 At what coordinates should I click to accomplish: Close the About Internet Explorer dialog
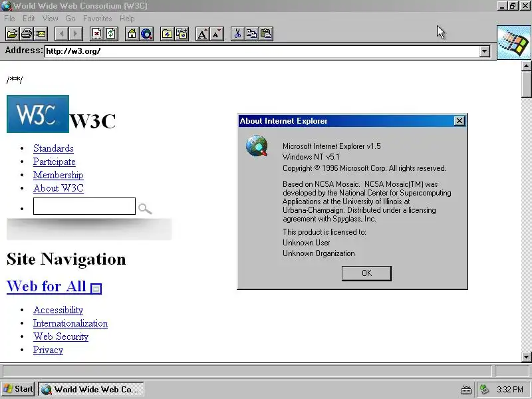pyautogui.click(x=459, y=121)
